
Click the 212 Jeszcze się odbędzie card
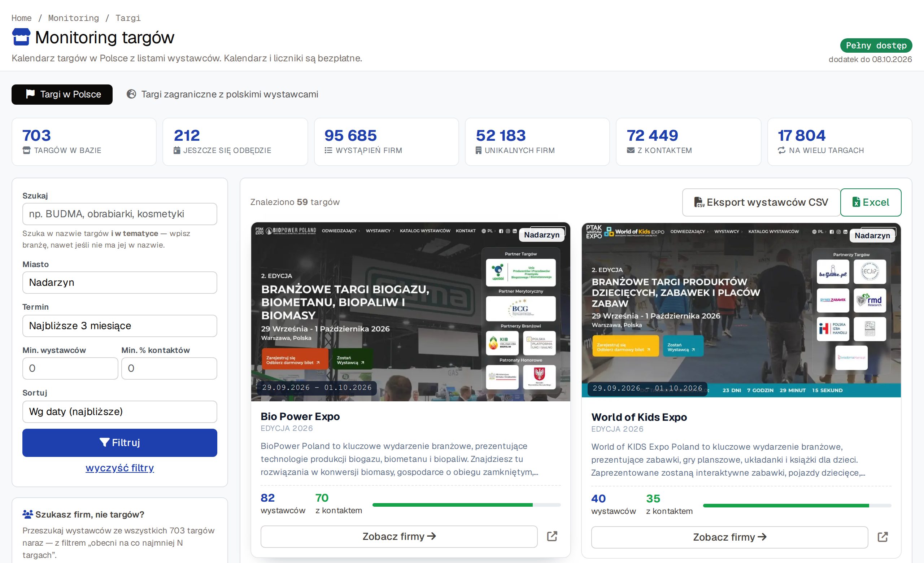235,142
